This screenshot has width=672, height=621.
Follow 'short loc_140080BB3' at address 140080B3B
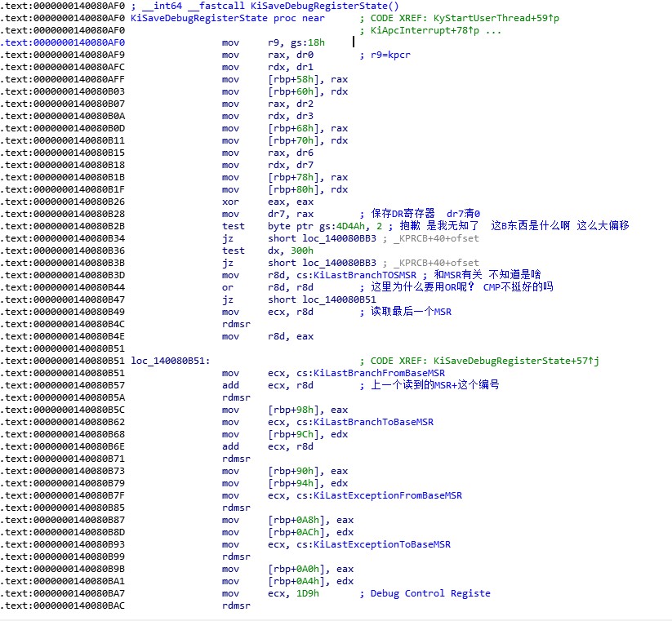(x=322, y=263)
